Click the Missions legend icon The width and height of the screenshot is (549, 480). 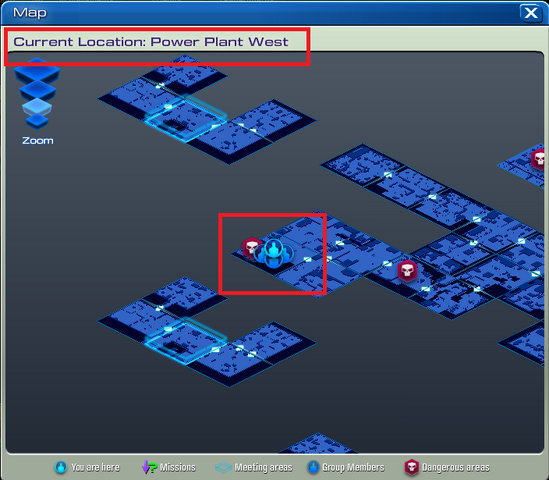[x=150, y=467]
